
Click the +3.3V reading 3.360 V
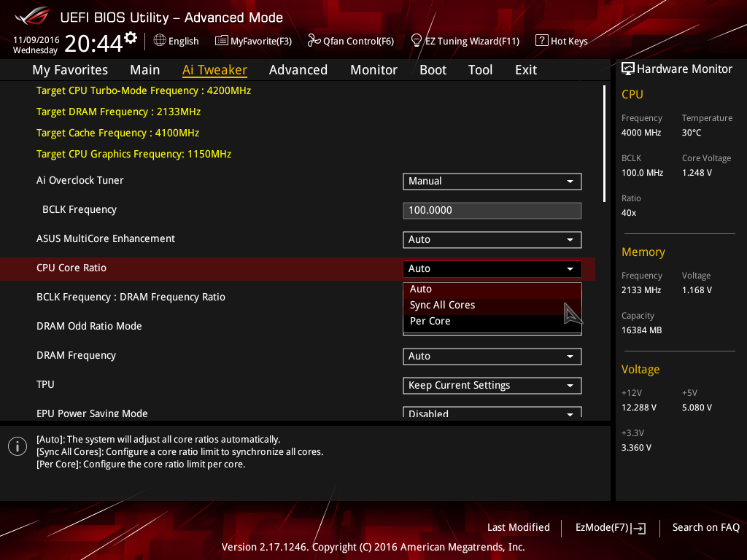[x=636, y=448]
